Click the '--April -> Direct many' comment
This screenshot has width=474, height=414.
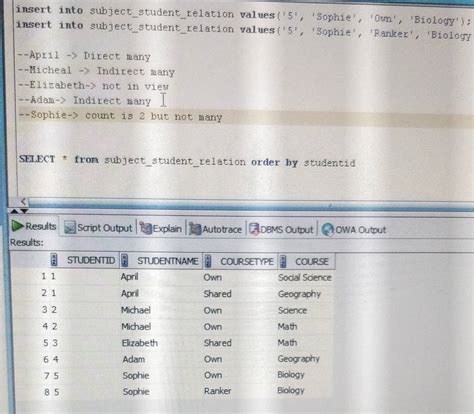pos(84,56)
